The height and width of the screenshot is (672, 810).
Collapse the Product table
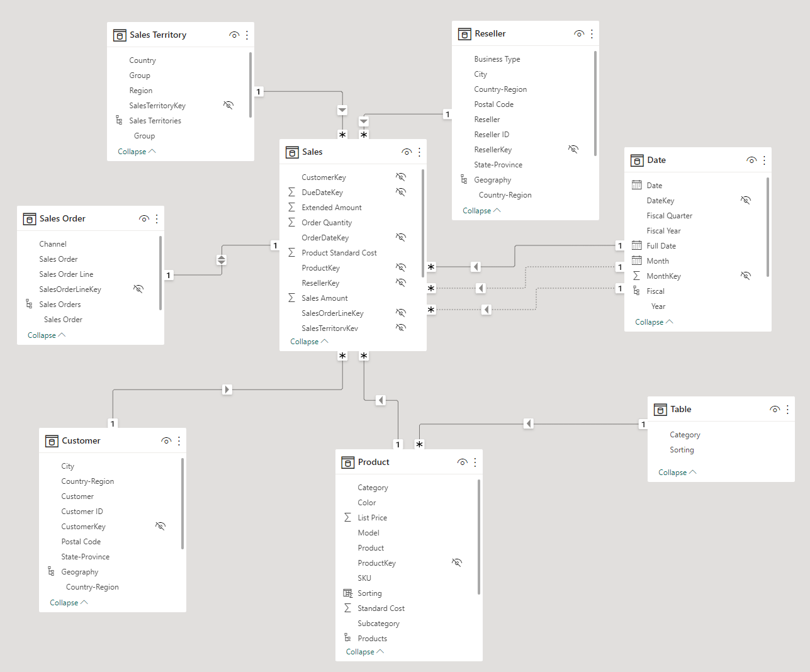click(364, 651)
